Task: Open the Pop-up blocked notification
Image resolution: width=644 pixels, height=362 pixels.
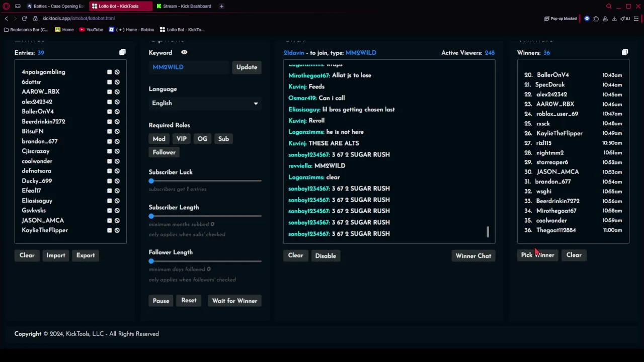Action: [560, 19]
